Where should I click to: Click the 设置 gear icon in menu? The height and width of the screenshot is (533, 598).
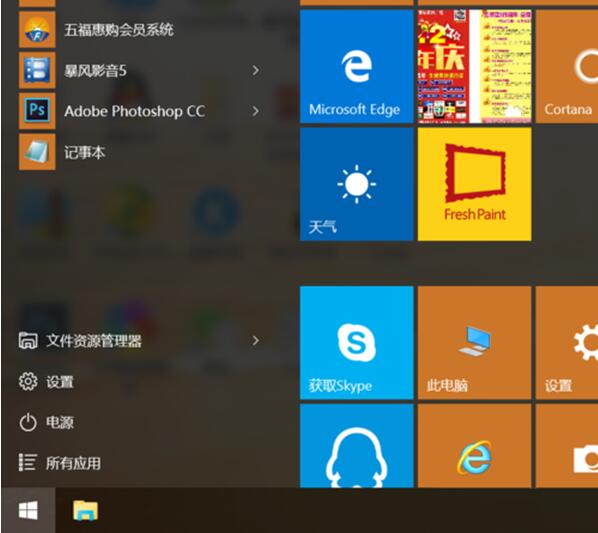pyautogui.click(x=28, y=381)
